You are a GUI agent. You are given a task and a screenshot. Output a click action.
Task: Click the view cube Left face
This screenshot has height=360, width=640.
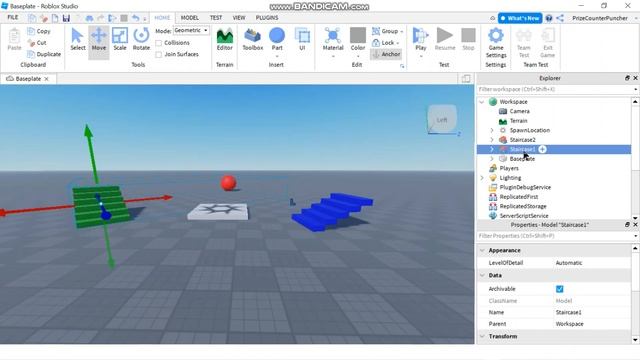point(442,120)
